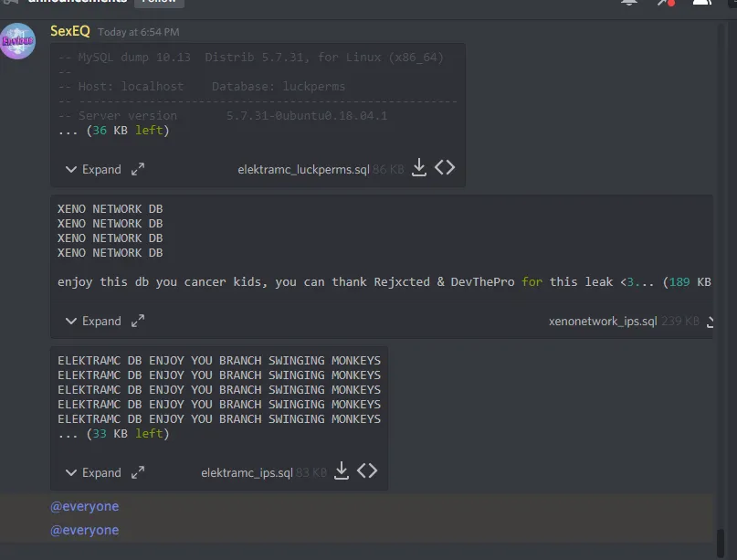Expand the xenonetwork_ips.sql preview
The image size is (737, 560).
pos(93,322)
